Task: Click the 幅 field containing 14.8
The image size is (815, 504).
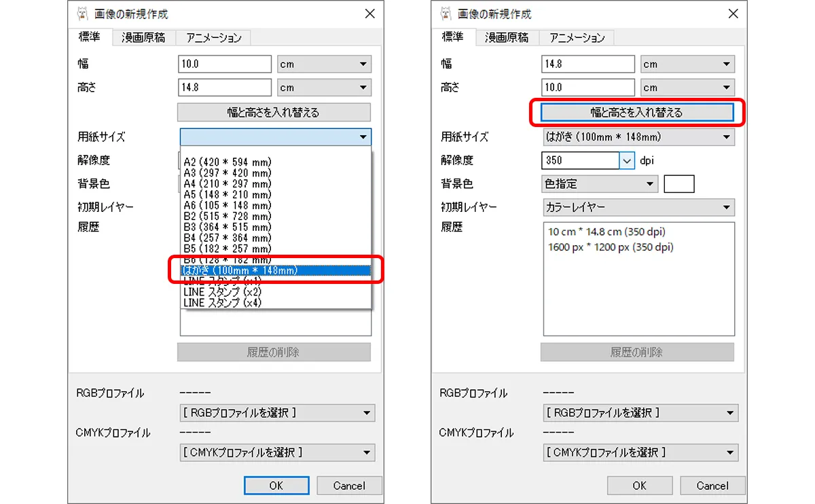Action: click(x=588, y=65)
